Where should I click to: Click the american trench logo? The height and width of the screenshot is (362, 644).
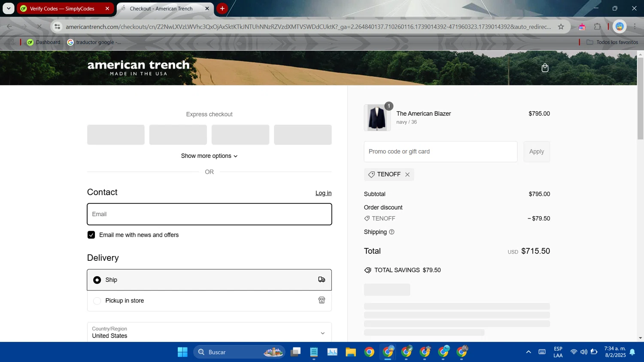pyautogui.click(x=138, y=68)
